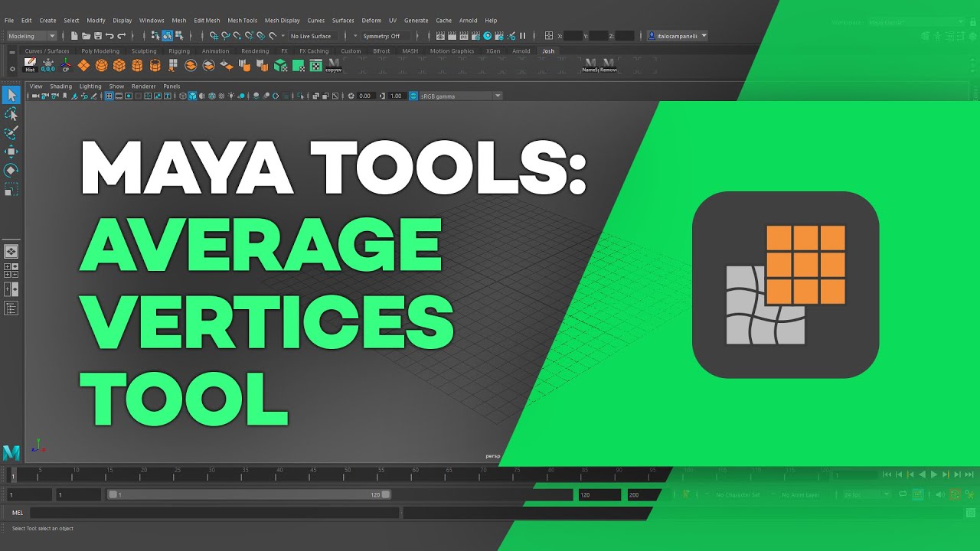Redo action in status line
The height and width of the screenshot is (551, 980).
[121, 36]
